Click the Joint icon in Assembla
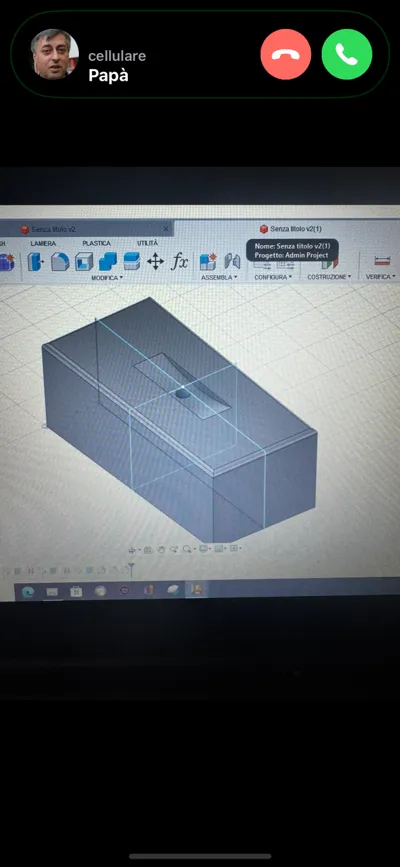The width and height of the screenshot is (400, 867). point(232,261)
